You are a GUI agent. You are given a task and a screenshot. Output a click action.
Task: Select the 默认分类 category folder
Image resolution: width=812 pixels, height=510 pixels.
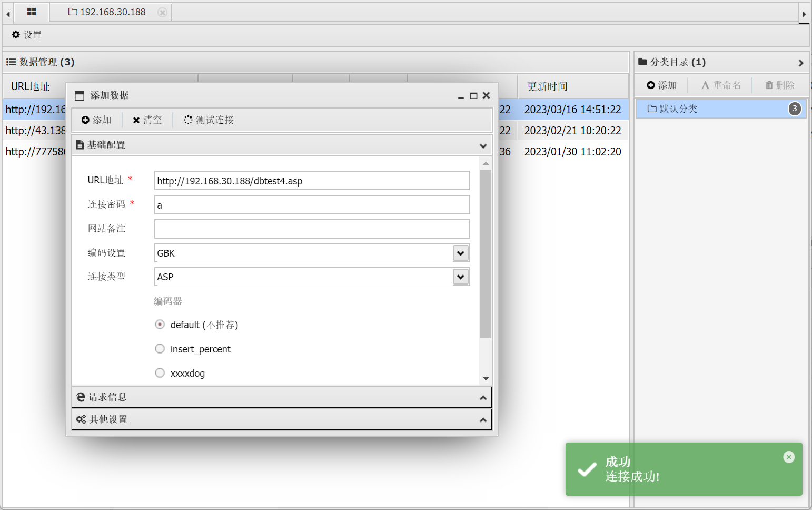click(x=721, y=109)
